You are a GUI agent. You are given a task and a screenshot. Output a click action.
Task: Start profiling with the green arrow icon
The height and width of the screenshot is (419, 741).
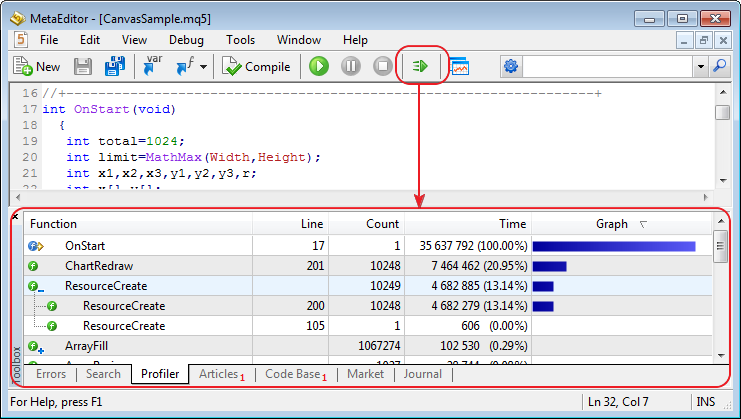(x=420, y=67)
